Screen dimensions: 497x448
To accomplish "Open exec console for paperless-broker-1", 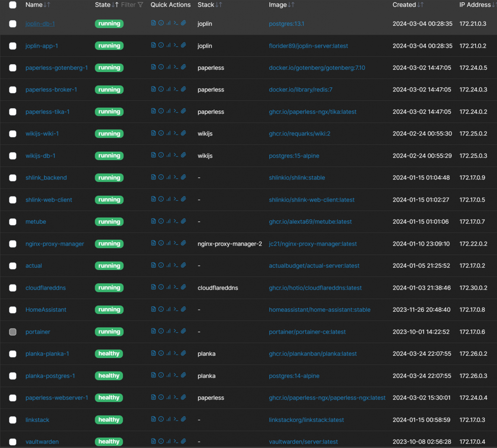I will [176, 89].
